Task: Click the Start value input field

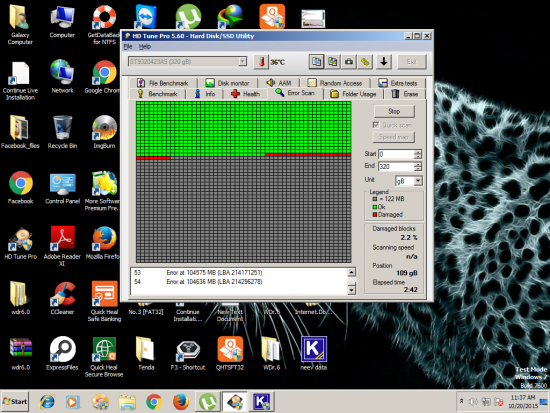Action: point(396,154)
